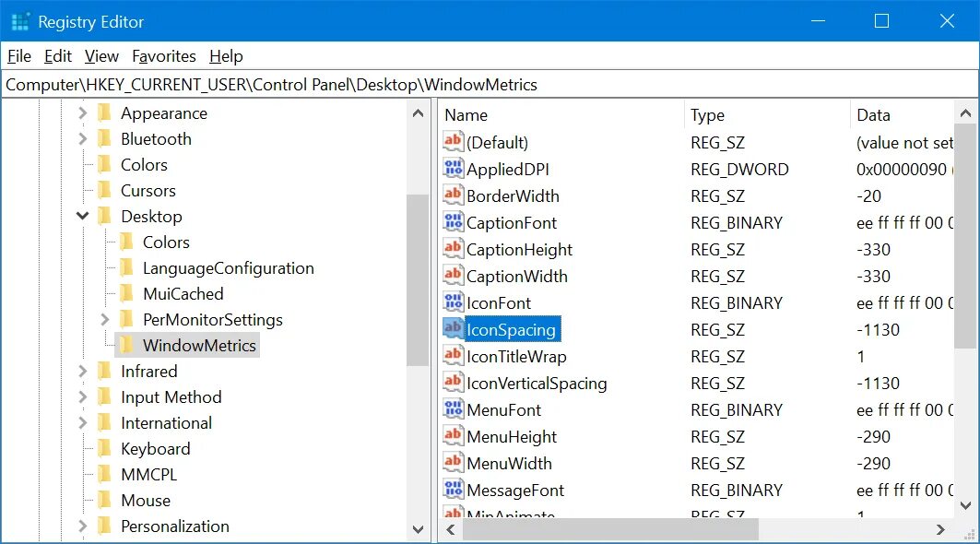Image resolution: width=980 pixels, height=544 pixels.
Task: Click the values pane horizontal scrollbar thumb
Action: pyautogui.click(x=610, y=529)
